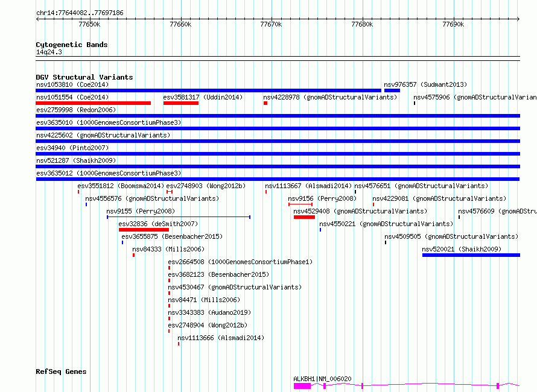
Task: Click the 77660k ruler tick label
Action: [180, 24]
